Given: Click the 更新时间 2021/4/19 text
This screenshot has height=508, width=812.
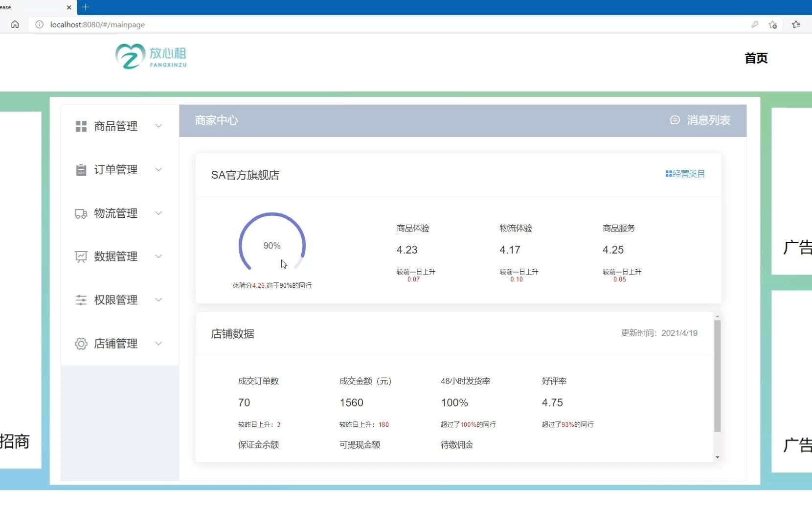Looking at the screenshot, I should coord(659,333).
